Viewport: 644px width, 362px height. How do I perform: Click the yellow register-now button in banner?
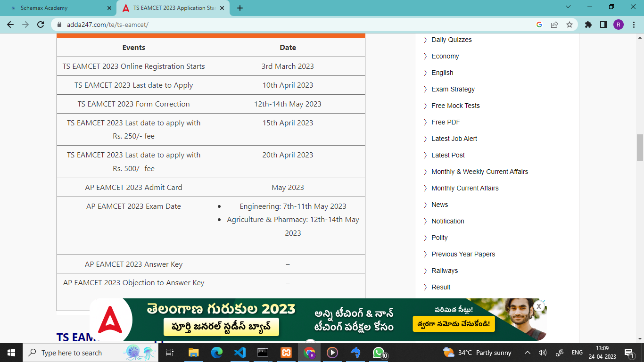click(x=454, y=324)
